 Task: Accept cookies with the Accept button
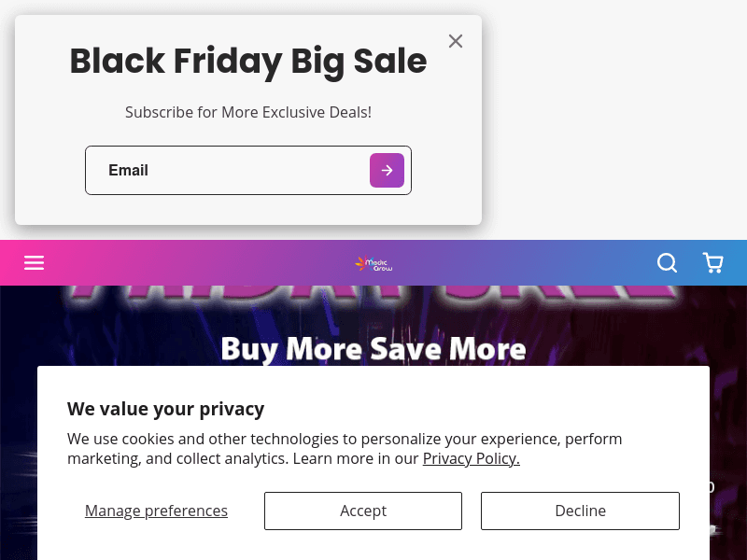(363, 511)
